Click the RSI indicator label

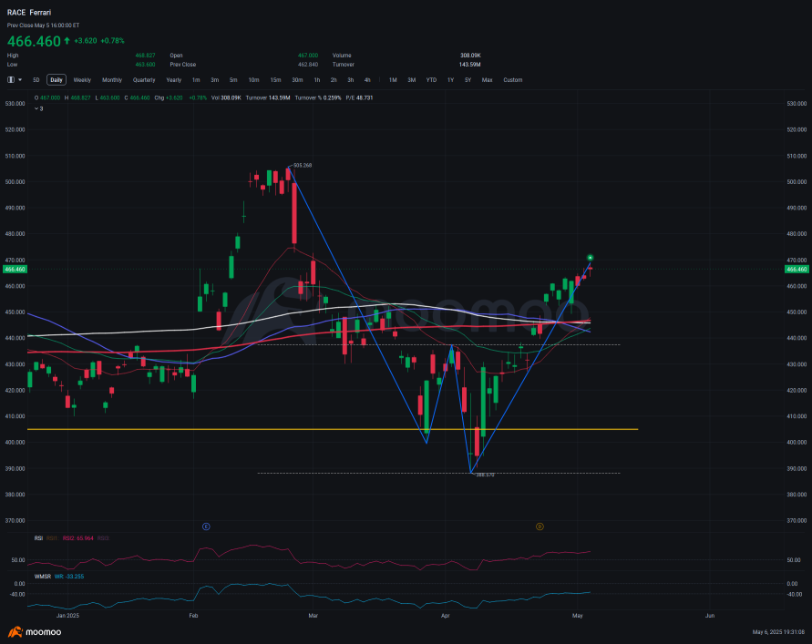(x=38, y=538)
